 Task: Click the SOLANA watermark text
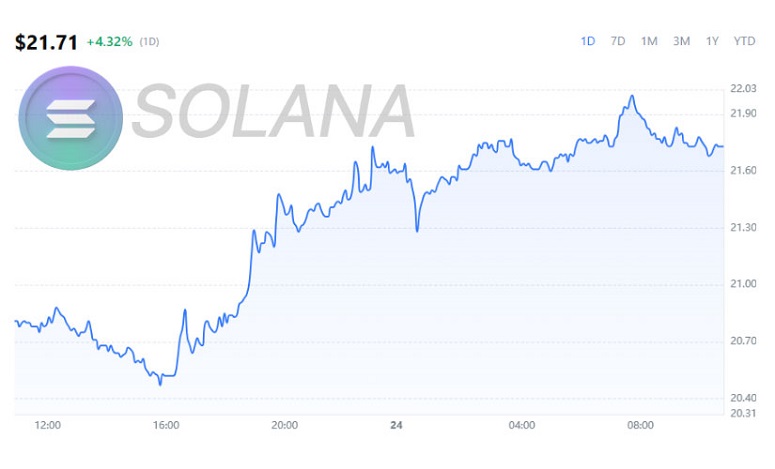click(273, 111)
